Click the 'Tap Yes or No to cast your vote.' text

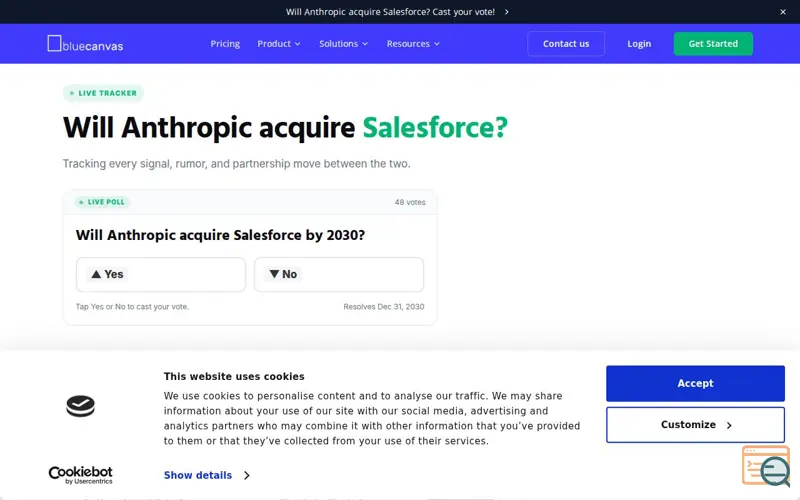[132, 307]
